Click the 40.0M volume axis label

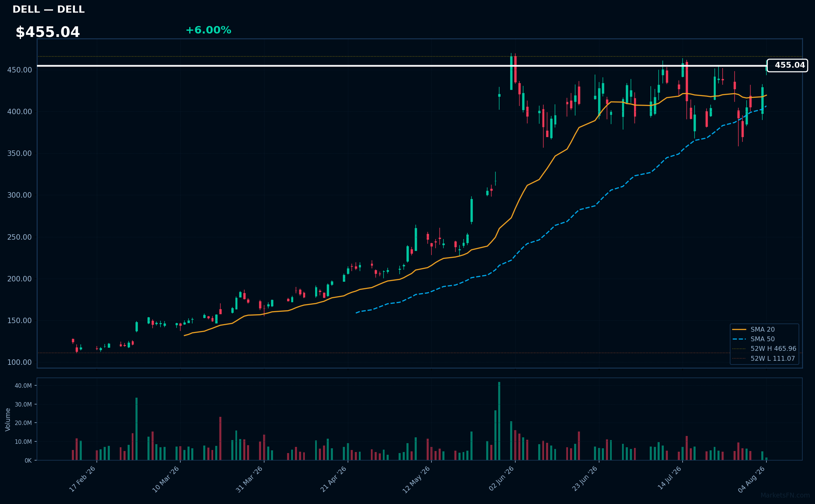click(x=23, y=385)
